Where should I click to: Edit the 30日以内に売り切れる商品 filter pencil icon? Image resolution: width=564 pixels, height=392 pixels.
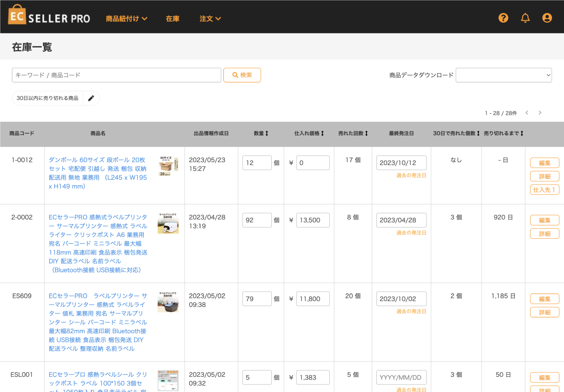[91, 98]
